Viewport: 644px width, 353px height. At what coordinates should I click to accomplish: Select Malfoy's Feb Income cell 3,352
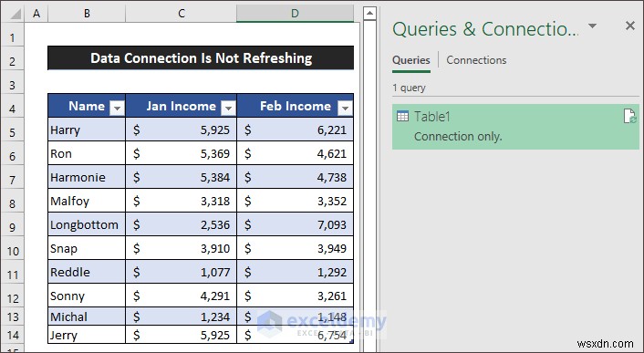pos(295,201)
